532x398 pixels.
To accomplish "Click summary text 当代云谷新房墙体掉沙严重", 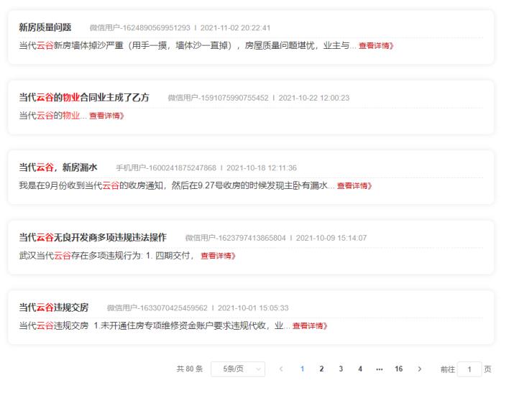I will pos(71,45).
